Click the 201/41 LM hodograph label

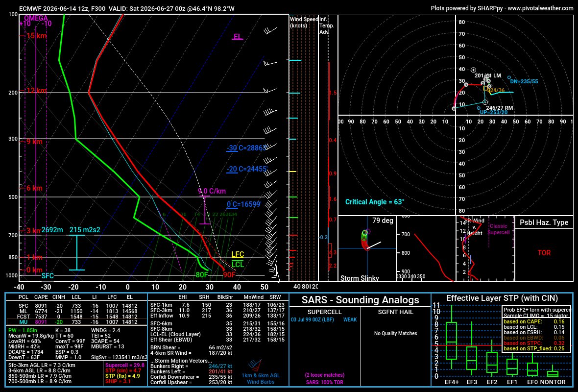tap(488, 75)
